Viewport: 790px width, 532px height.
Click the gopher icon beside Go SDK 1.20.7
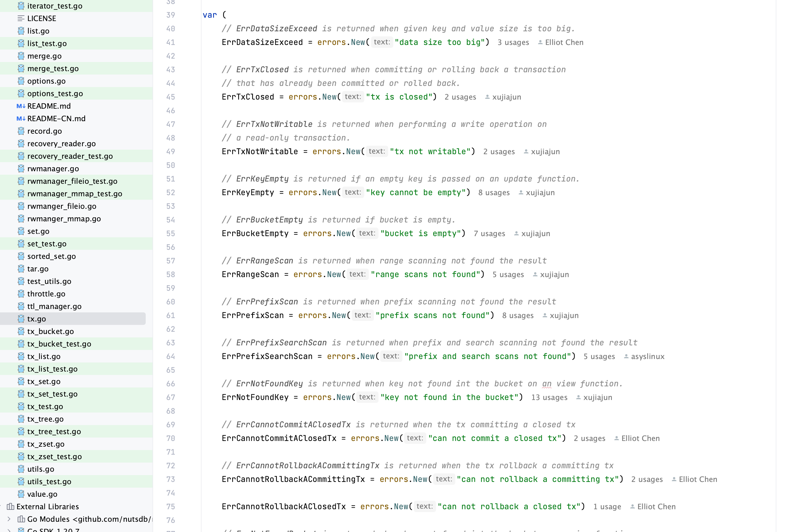21,530
